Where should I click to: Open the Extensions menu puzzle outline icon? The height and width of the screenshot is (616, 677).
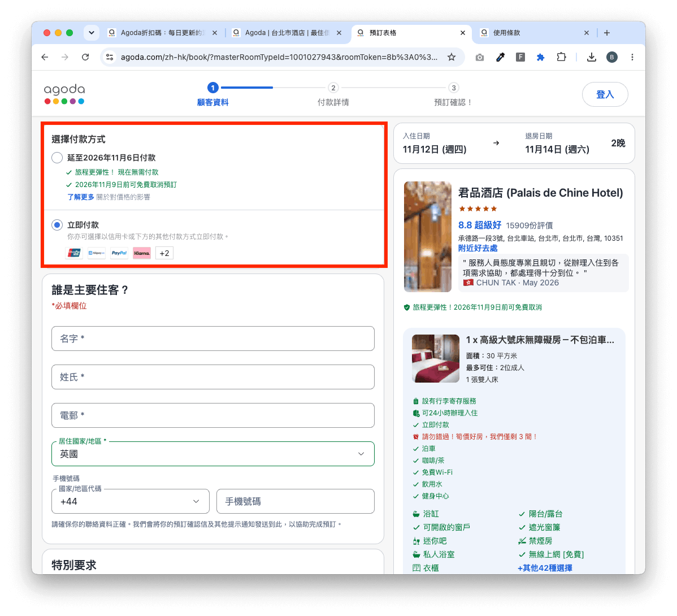pos(561,57)
